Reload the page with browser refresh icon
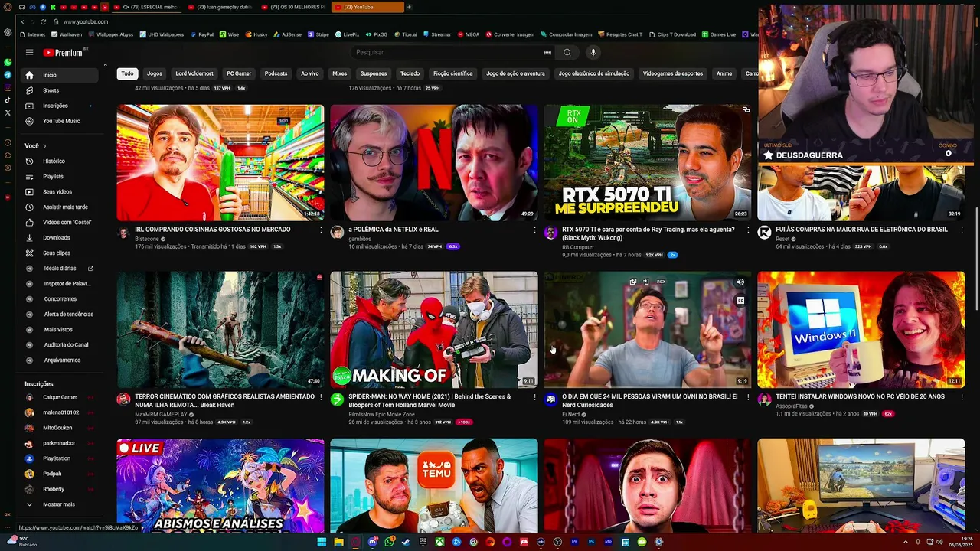This screenshot has height=551, width=980. point(44,21)
